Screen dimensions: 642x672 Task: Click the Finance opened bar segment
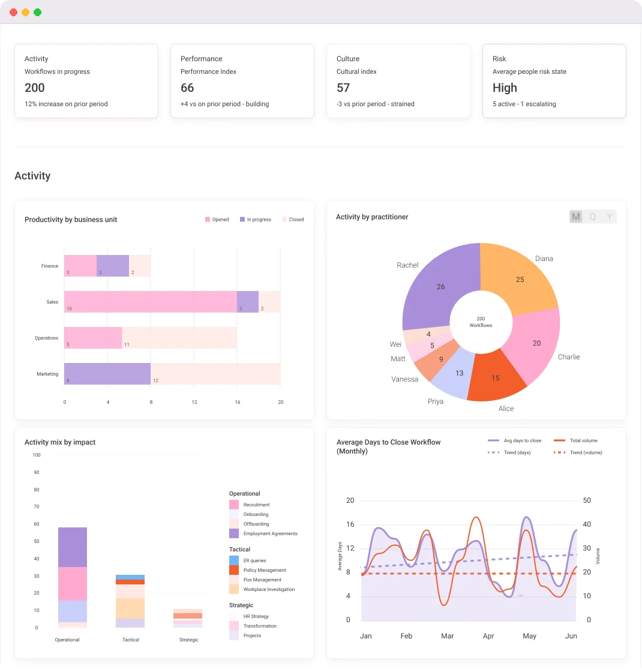80,266
